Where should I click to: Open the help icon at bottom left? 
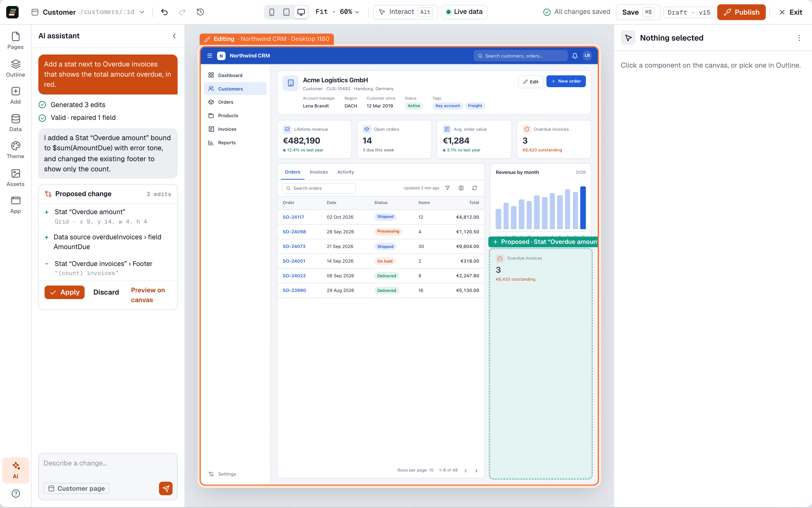tap(16, 493)
